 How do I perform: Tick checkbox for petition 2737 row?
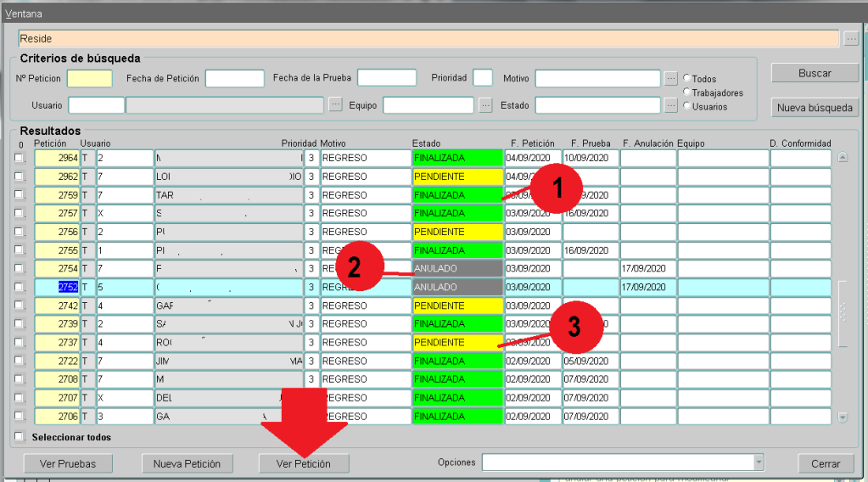(20, 343)
